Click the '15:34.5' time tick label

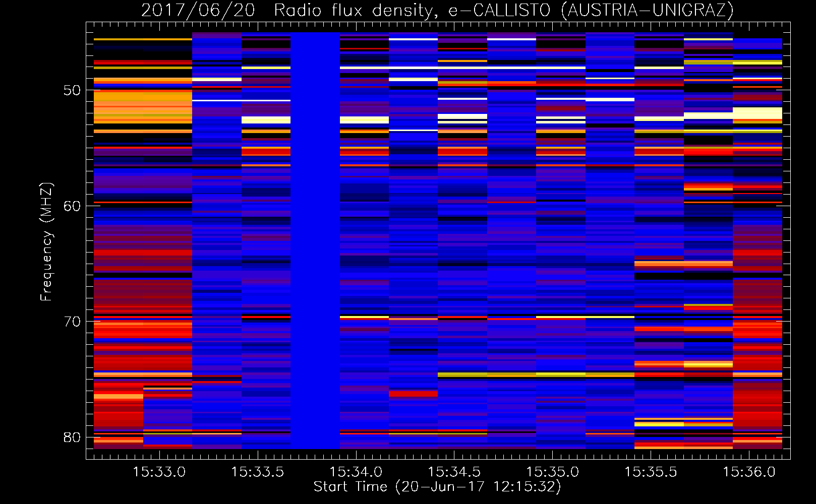point(454,472)
